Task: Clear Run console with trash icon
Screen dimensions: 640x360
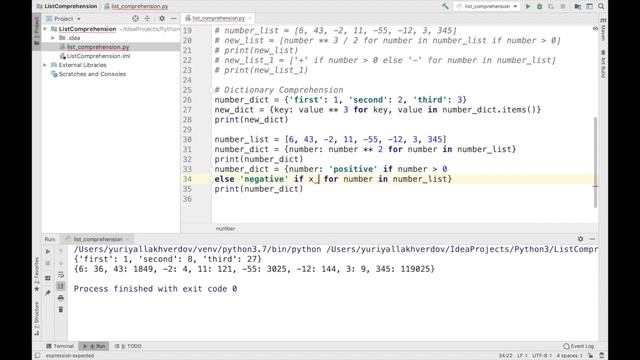Action: (x=61, y=310)
